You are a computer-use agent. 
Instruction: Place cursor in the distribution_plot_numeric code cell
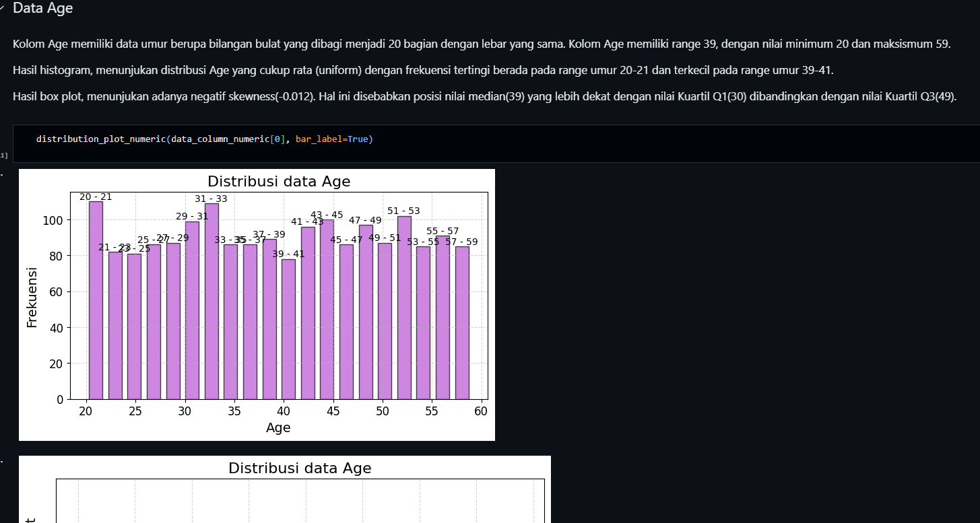496,143
